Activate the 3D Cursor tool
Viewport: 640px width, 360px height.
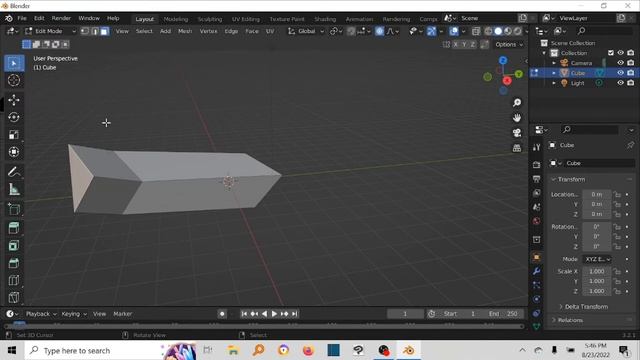[14, 80]
